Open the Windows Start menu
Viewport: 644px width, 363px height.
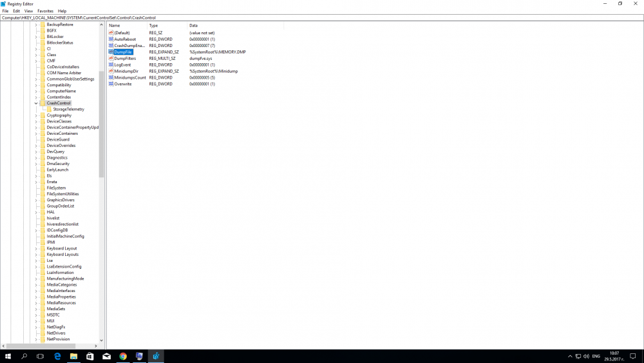tap(8, 357)
